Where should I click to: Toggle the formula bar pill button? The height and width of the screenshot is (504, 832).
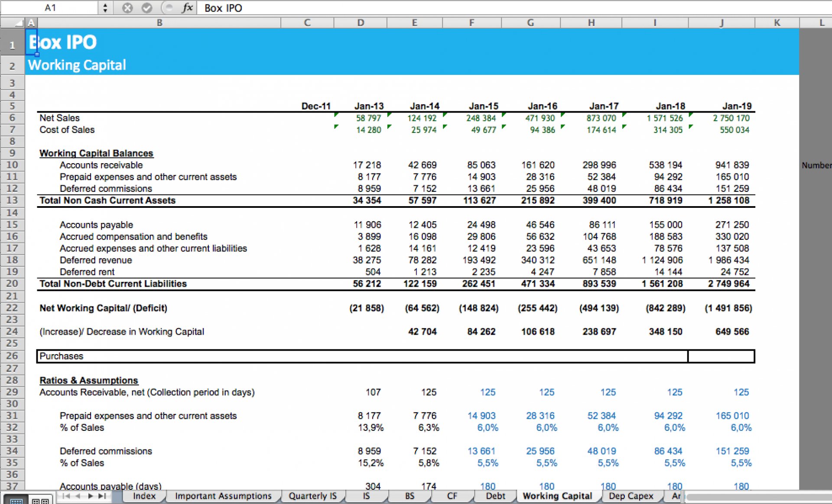168,8
